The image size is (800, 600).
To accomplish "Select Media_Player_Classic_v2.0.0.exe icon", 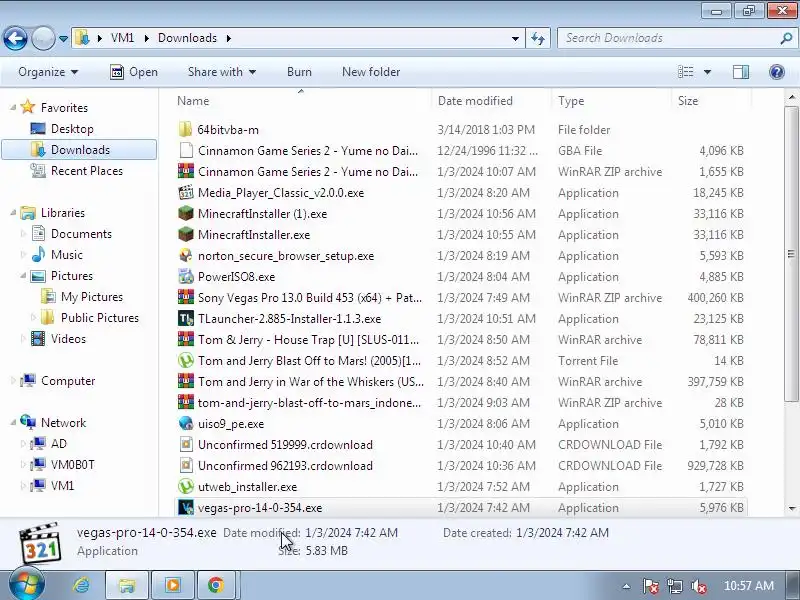I will coord(186,192).
